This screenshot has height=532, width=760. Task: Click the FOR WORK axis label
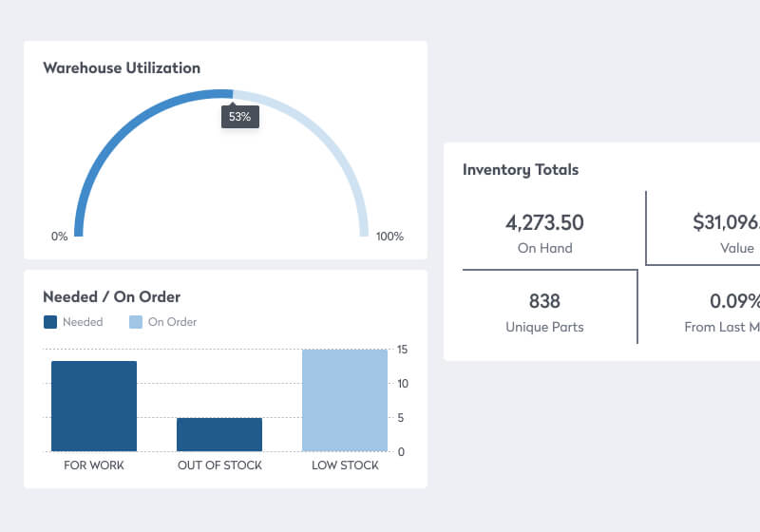[x=94, y=465]
